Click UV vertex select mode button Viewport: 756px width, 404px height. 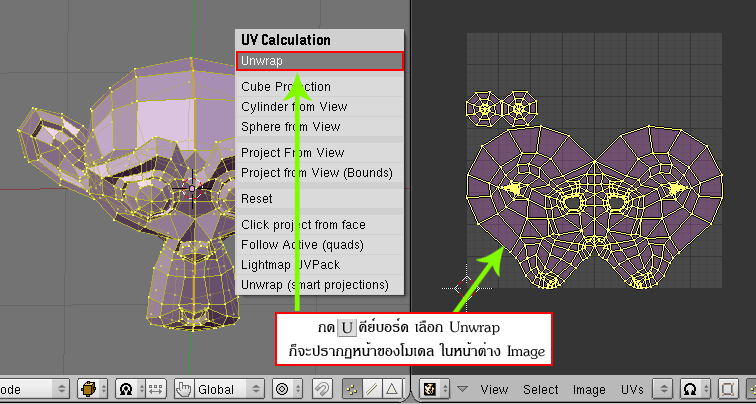(x=750, y=389)
